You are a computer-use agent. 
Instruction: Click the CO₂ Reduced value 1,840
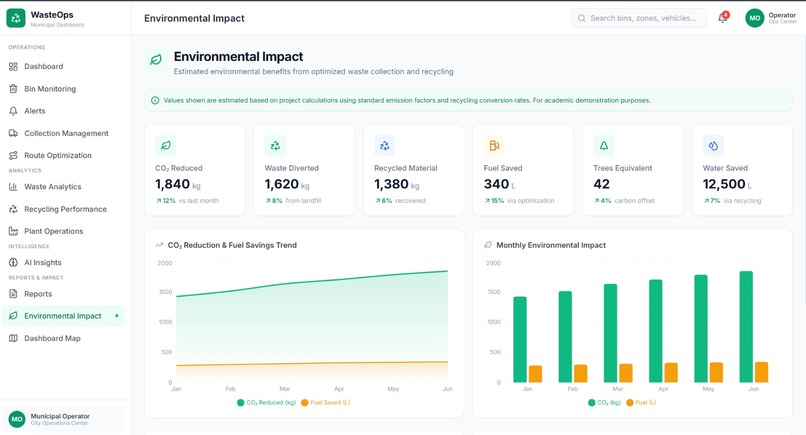pyautogui.click(x=173, y=184)
